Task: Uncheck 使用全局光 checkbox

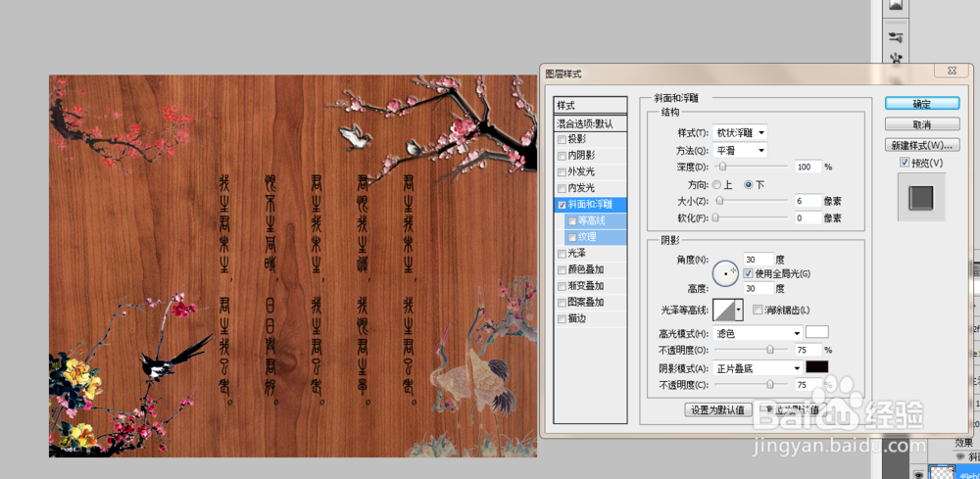Action: coord(748,273)
